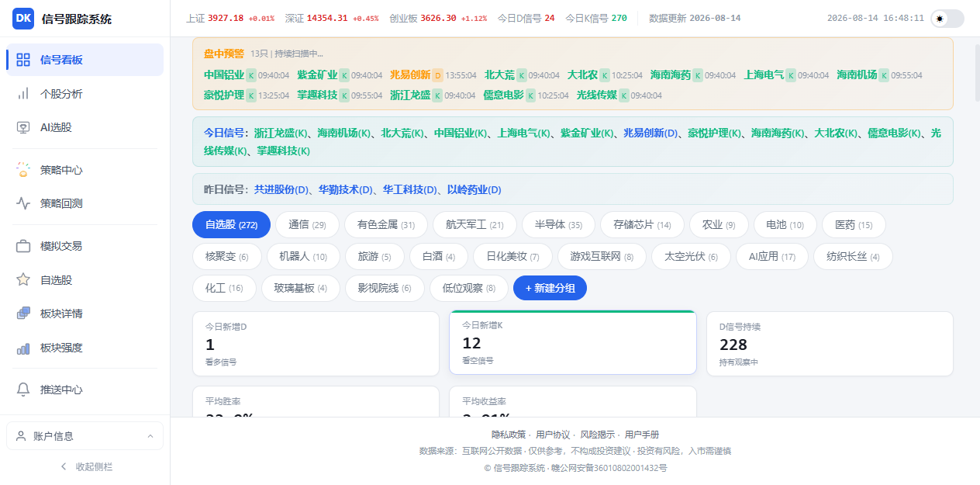
Task: Select the 纺织长丝 (4) group tab
Action: point(853,257)
